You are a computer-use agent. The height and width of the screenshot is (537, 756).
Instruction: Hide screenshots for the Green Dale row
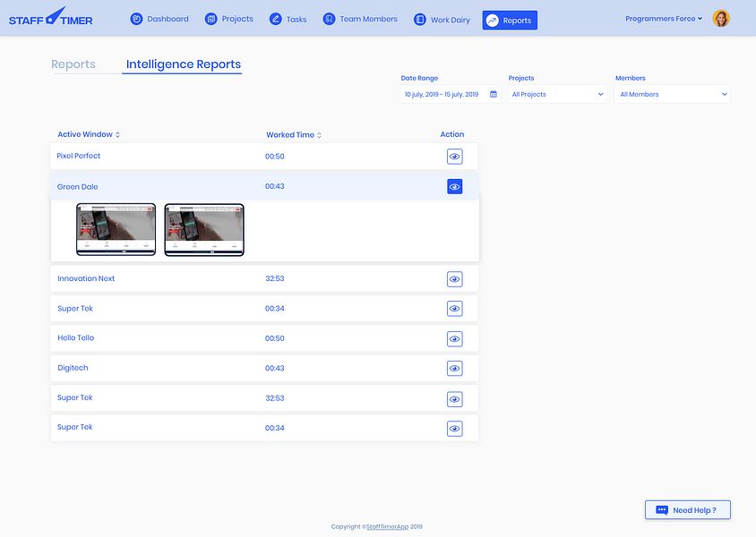[x=455, y=186]
